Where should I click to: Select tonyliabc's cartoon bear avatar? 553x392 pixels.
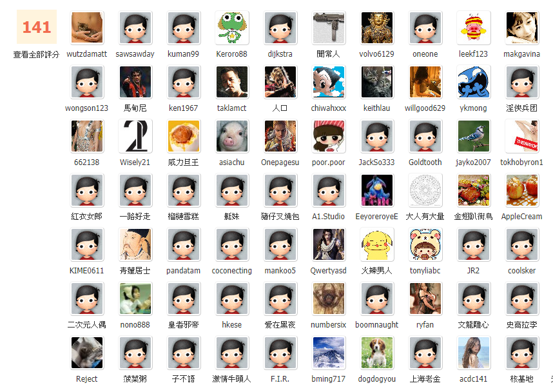click(x=425, y=244)
